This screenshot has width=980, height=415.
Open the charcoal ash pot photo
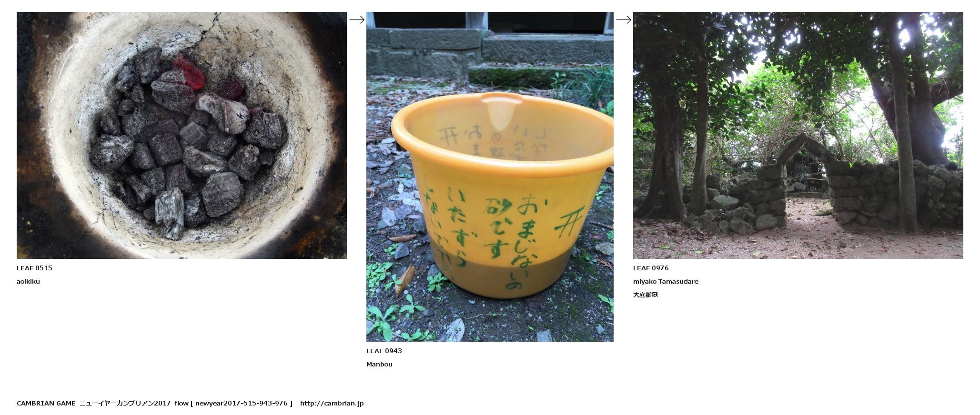[x=182, y=135]
